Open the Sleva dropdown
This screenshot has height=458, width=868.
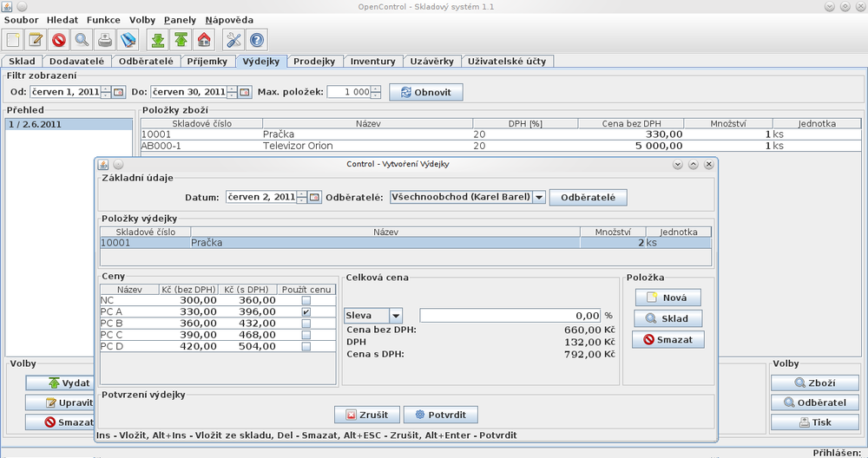point(395,316)
